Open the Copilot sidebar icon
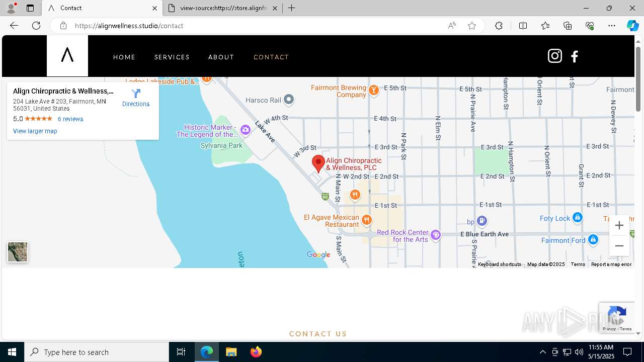Screen dimensions: 644x362 (x=632, y=26)
